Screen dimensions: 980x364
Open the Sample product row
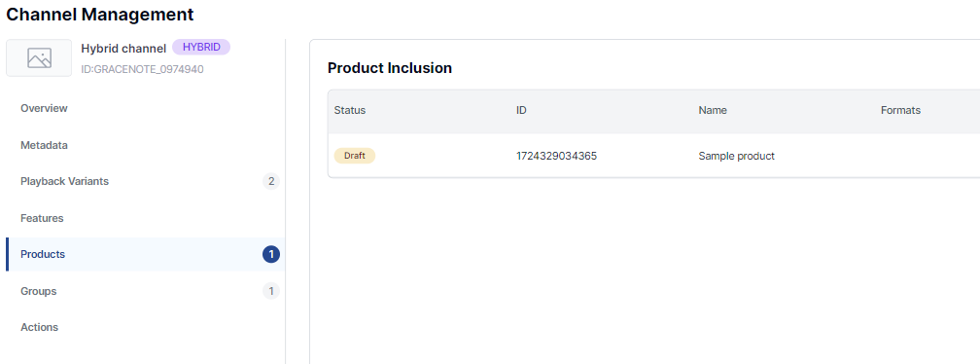point(653,156)
